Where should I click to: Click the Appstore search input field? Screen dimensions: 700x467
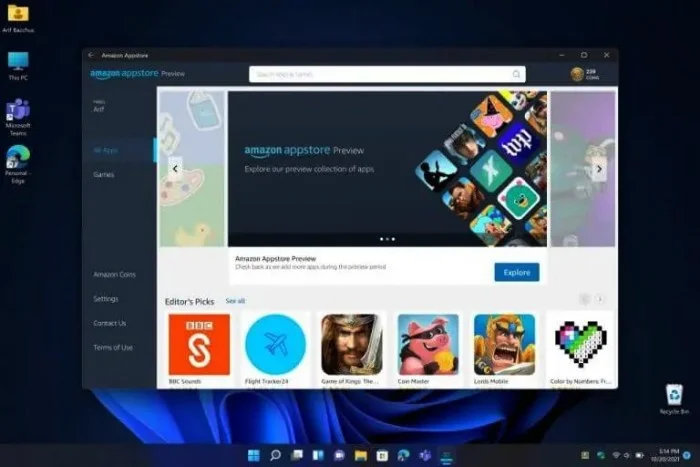tap(387, 74)
